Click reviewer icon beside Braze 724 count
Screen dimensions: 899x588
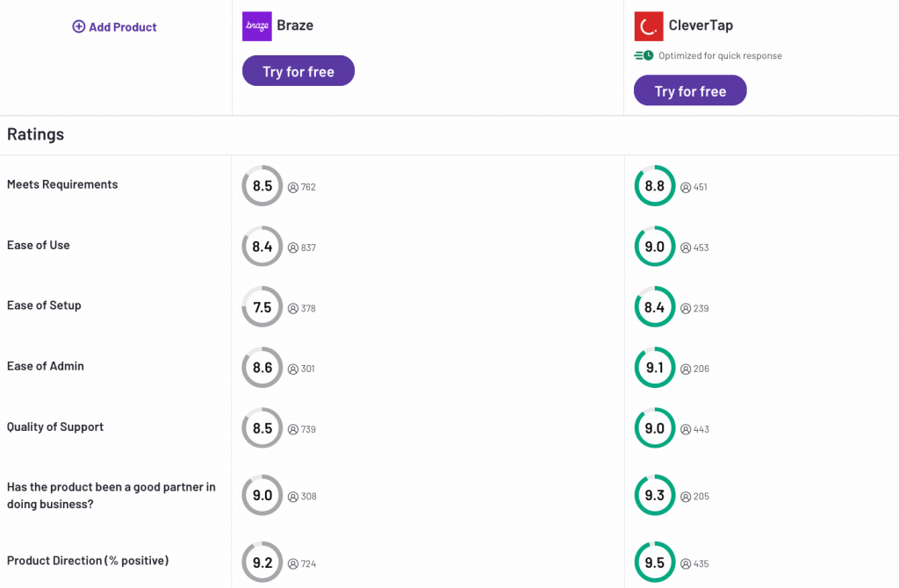coord(293,563)
